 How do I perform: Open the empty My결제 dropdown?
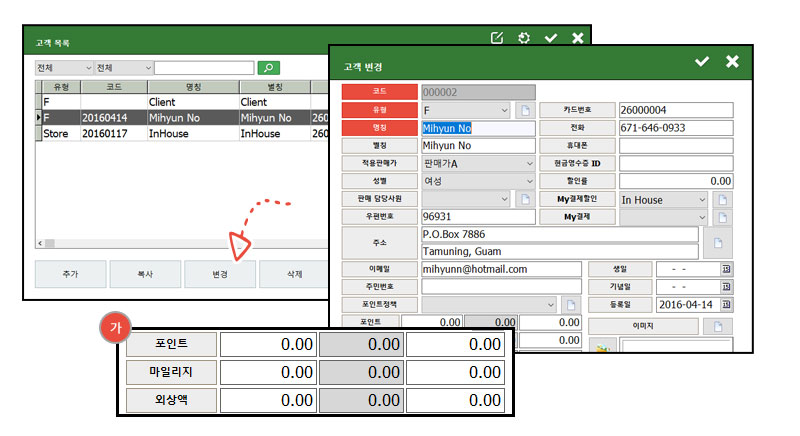click(663, 217)
